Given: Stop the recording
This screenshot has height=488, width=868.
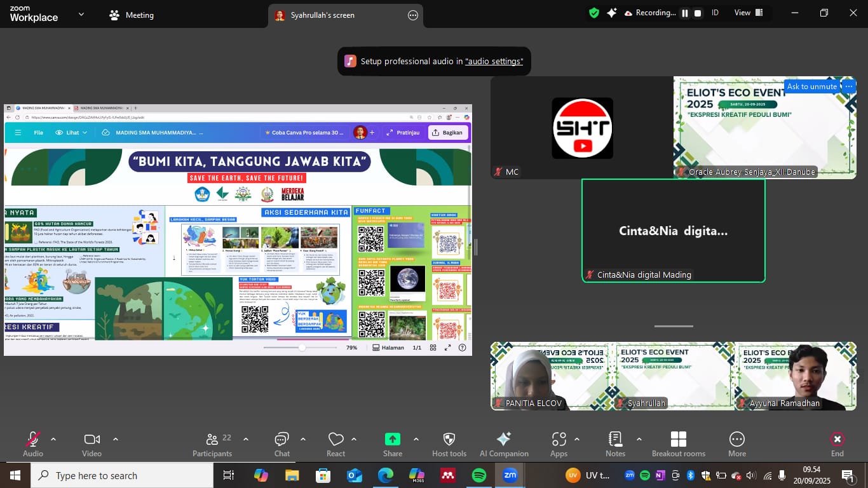Looking at the screenshot, I should pos(698,13).
